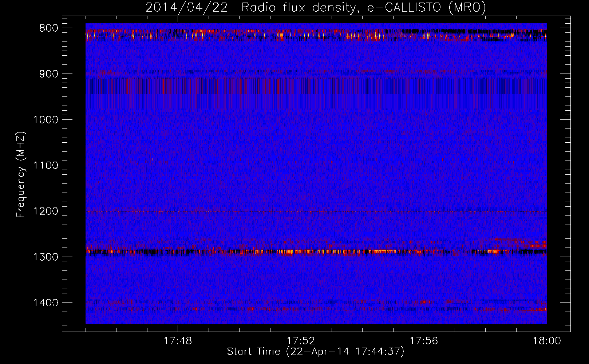This screenshot has width=589, height=364.
Task: Click the 900 frequency tick label
Action: [49, 74]
